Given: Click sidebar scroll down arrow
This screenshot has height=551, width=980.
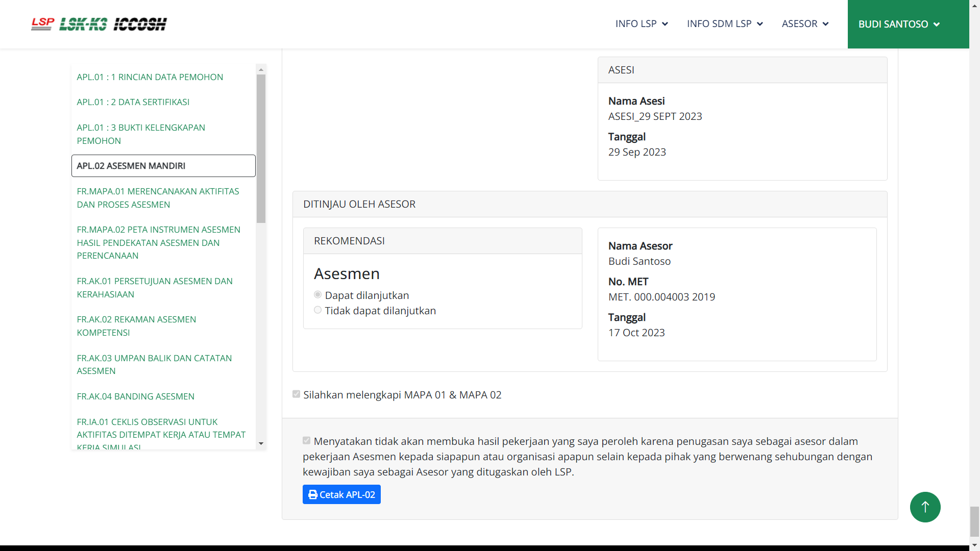Looking at the screenshot, I should [261, 443].
